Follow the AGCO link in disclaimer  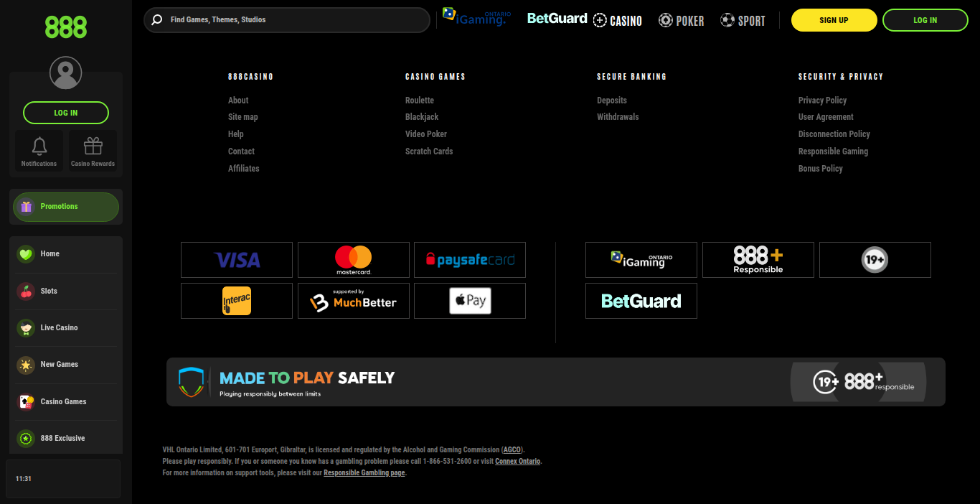coord(512,450)
